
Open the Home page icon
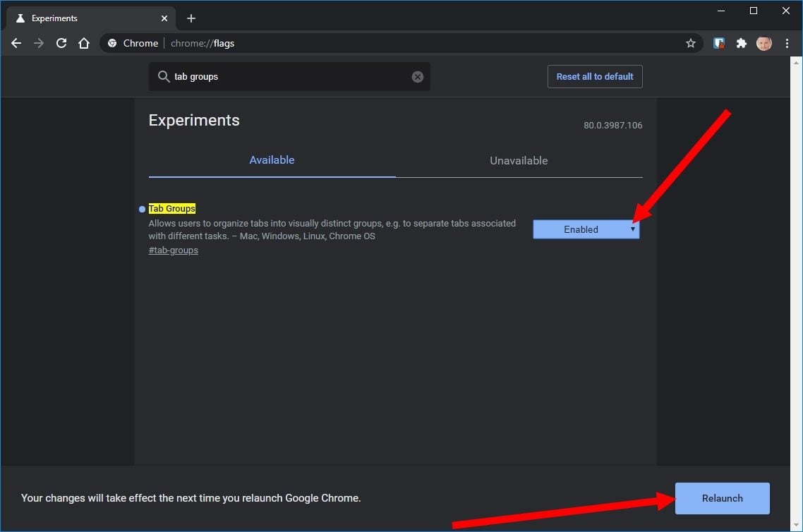coord(84,44)
